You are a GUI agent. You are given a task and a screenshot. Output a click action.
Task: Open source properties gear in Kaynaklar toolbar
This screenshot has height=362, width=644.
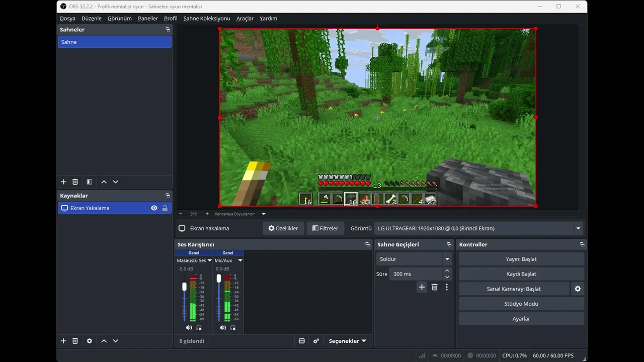[89, 341]
